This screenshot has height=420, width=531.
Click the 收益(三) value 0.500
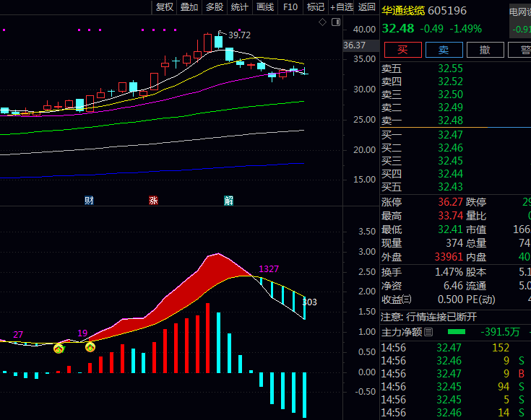click(450, 299)
